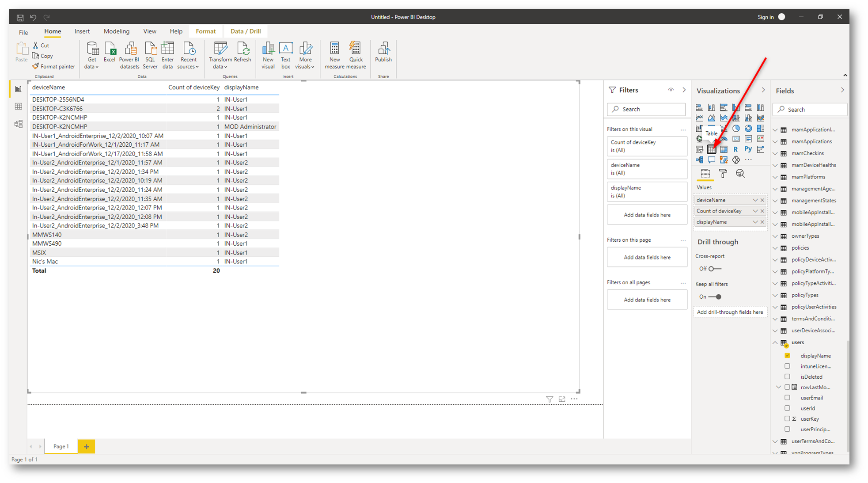Open the File menu
The height and width of the screenshot is (483, 868).
23,32
